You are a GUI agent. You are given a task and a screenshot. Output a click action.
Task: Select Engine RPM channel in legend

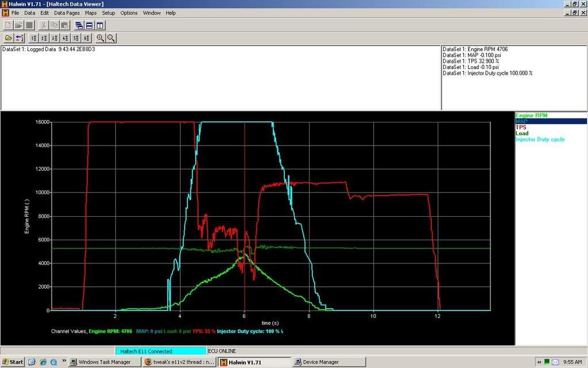coord(531,116)
